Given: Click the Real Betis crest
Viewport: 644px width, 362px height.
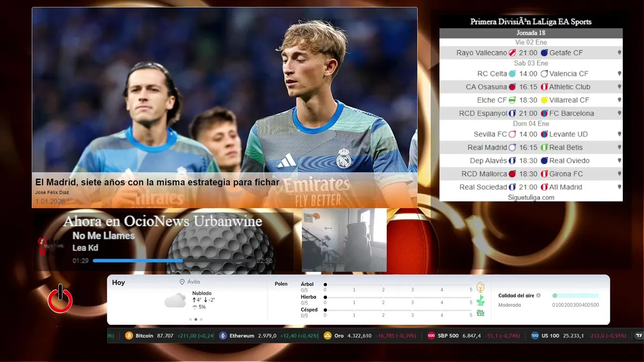Looking at the screenshot, I should tap(544, 147).
